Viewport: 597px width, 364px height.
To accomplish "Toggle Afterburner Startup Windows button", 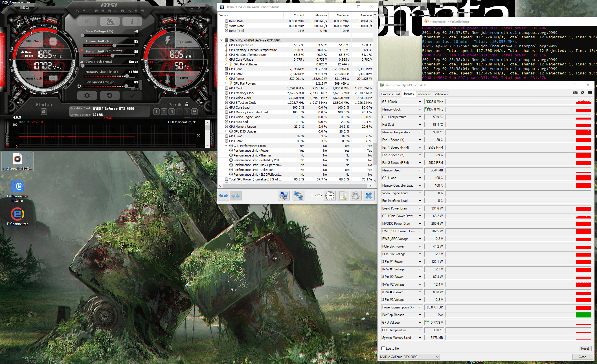I will point(44,112).
